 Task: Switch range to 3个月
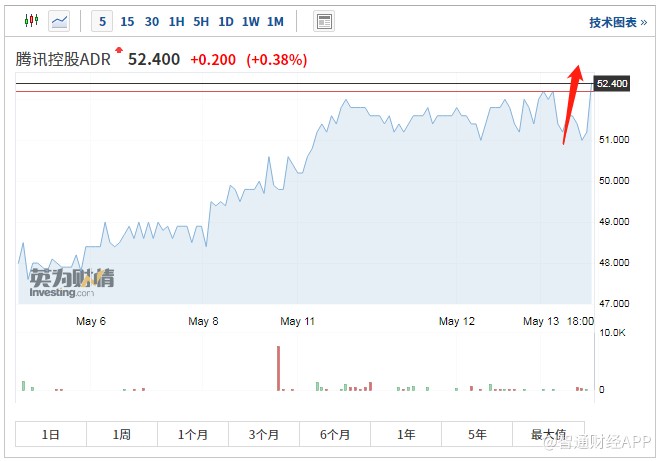[x=264, y=434]
